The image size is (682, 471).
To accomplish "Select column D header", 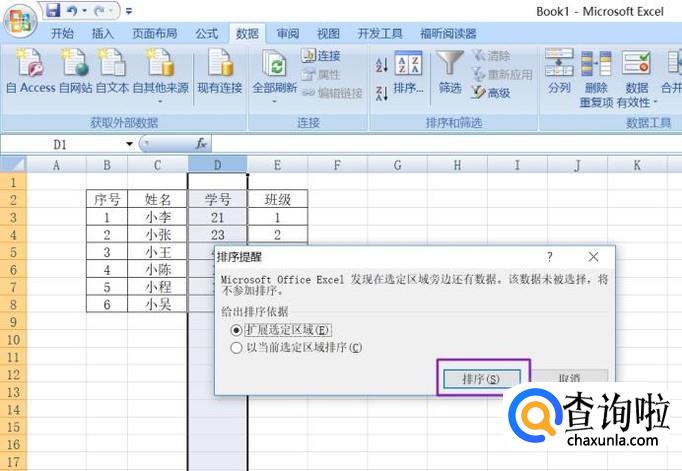I will point(217,165).
